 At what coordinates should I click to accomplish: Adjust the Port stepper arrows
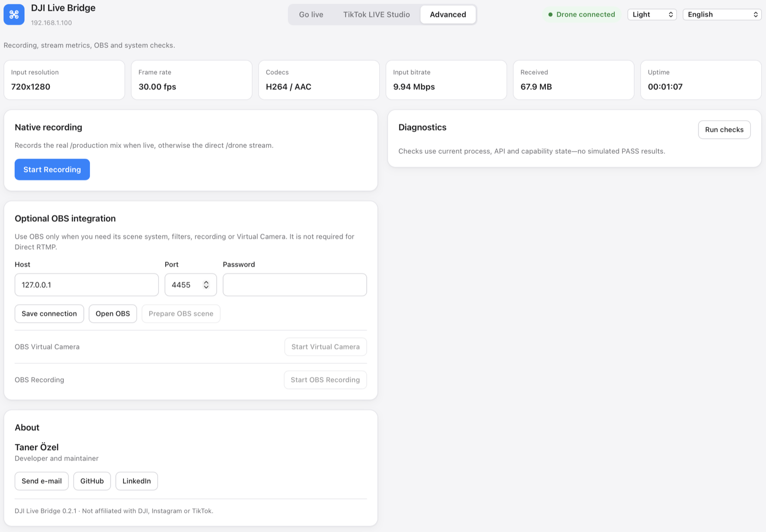coord(206,285)
